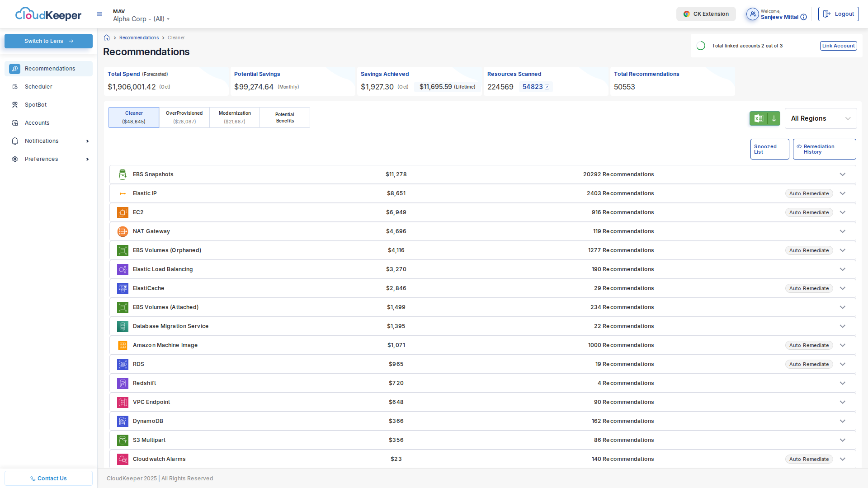Click the home breadcrumb icon
The height and width of the screenshot is (488, 868).
(x=107, y=38)
